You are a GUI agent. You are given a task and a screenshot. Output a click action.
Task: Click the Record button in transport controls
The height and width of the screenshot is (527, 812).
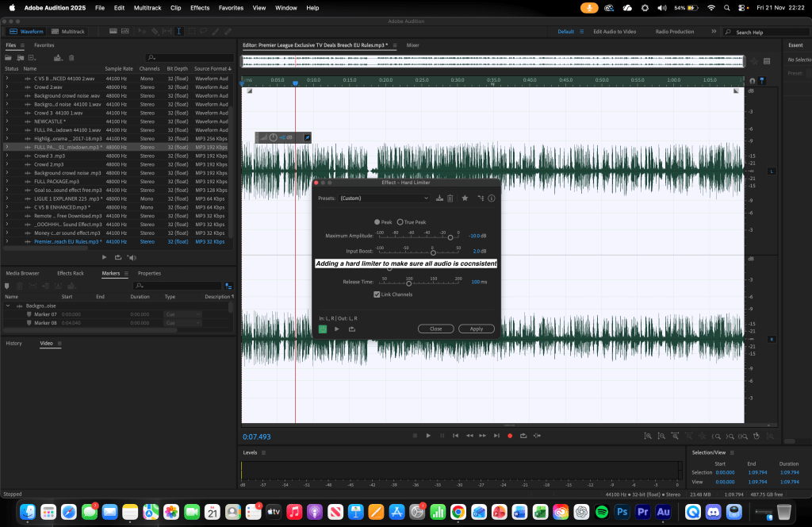[510, 435]
